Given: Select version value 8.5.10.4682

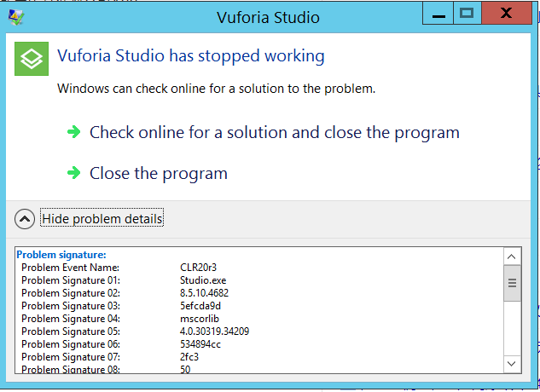Looking at the screenshot, I should click(x=204, y=293).
